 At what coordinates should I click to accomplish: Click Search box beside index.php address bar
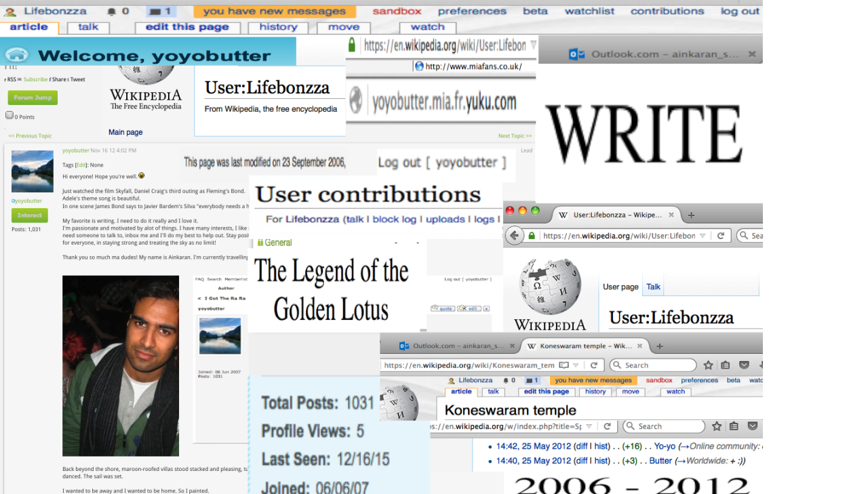coord(663,426)
